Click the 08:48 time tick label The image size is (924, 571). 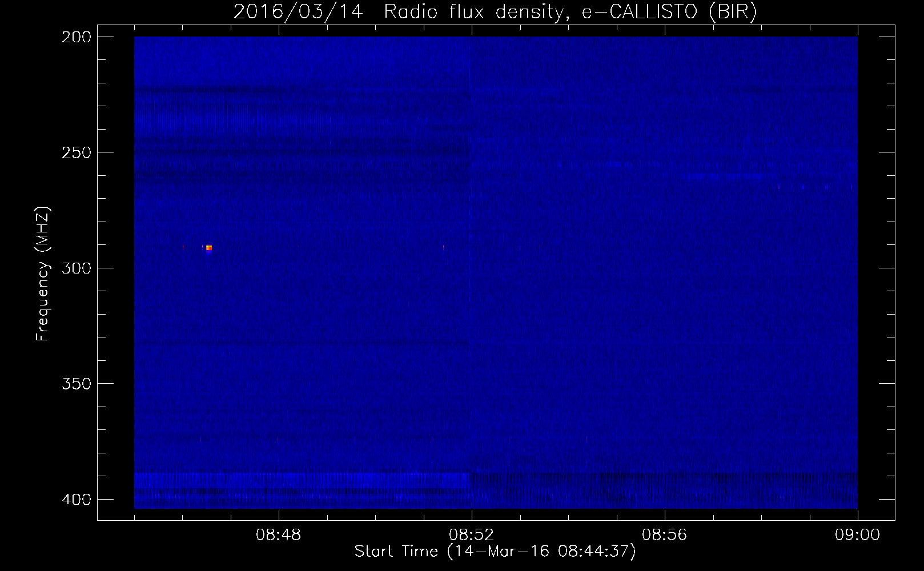(279, 534)
